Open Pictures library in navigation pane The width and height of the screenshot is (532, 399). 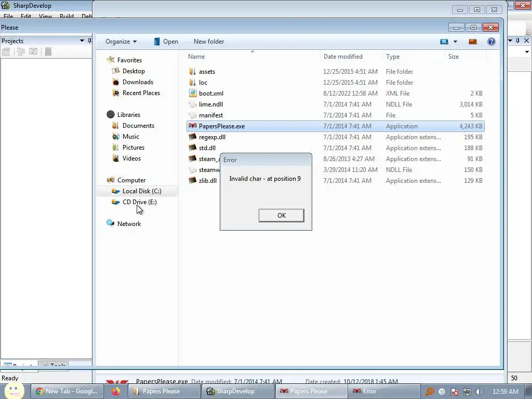coord(134,147)
